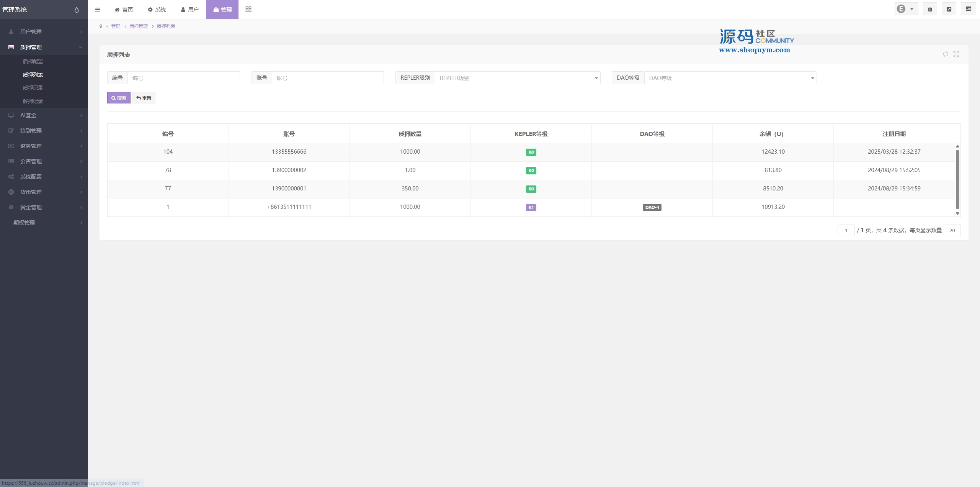This screenshot has height=487, width=980.
Task: Click the hamburger menu toggle icon
Action: 98,10
